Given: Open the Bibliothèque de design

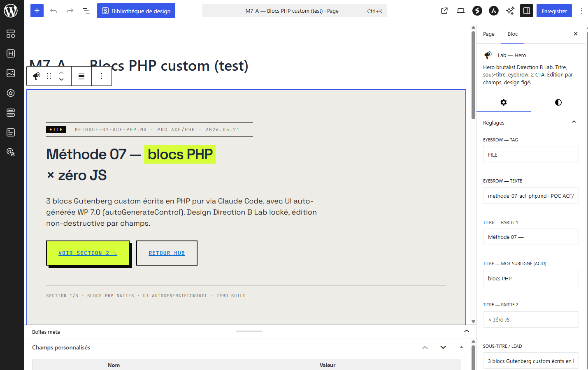Looking at the screenshot, I should click(136, 11).
